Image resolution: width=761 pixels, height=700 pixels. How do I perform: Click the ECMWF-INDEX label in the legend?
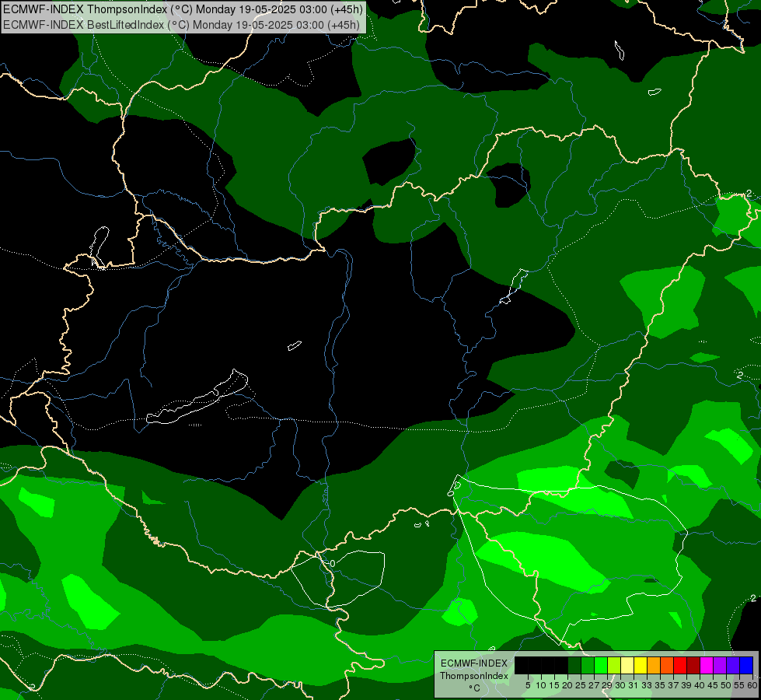click(x=474, y=663)
